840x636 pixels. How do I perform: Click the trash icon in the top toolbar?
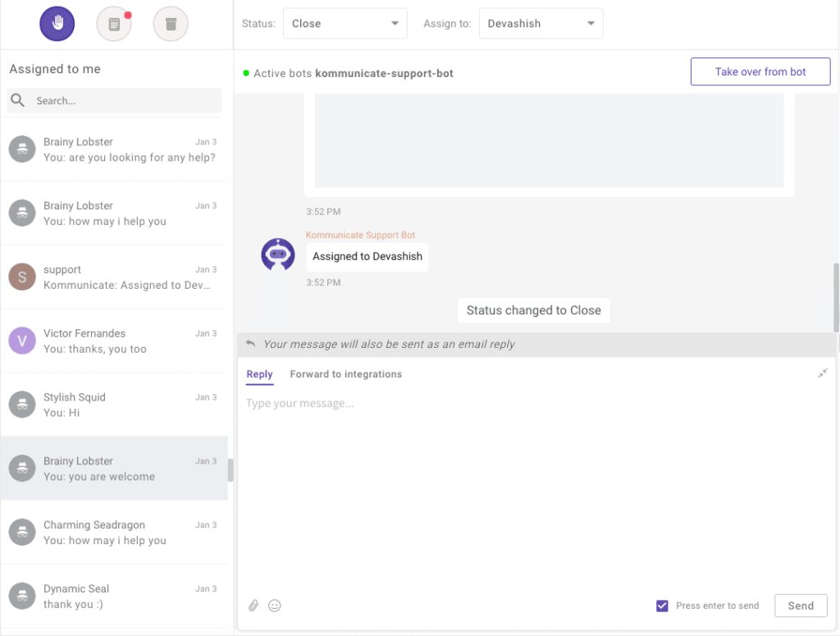[x=170, y=23]
